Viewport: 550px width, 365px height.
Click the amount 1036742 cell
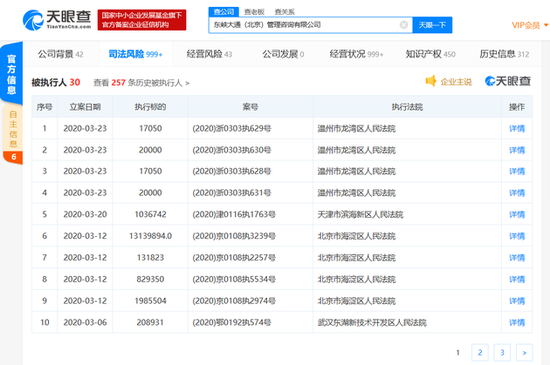pos(150,214)
